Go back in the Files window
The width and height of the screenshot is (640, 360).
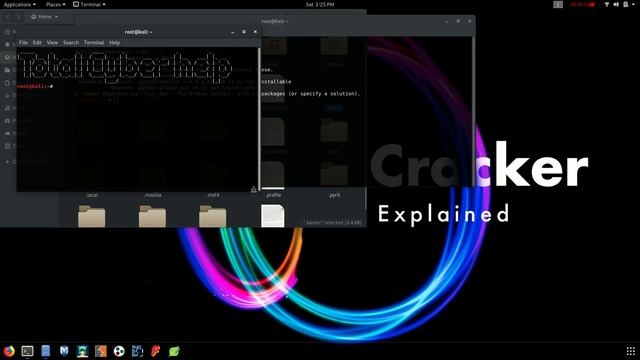(8, 17)
